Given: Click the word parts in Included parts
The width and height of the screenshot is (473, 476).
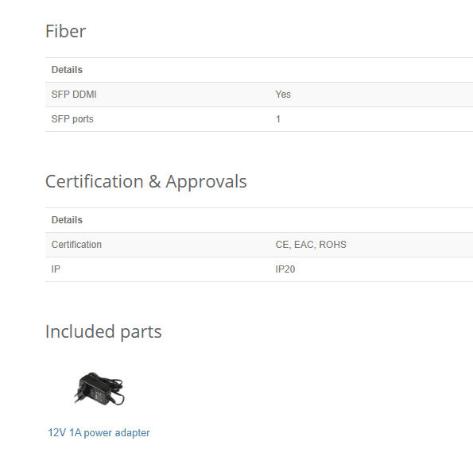Looking at the screenshot, I should click(x=141, y=333).
